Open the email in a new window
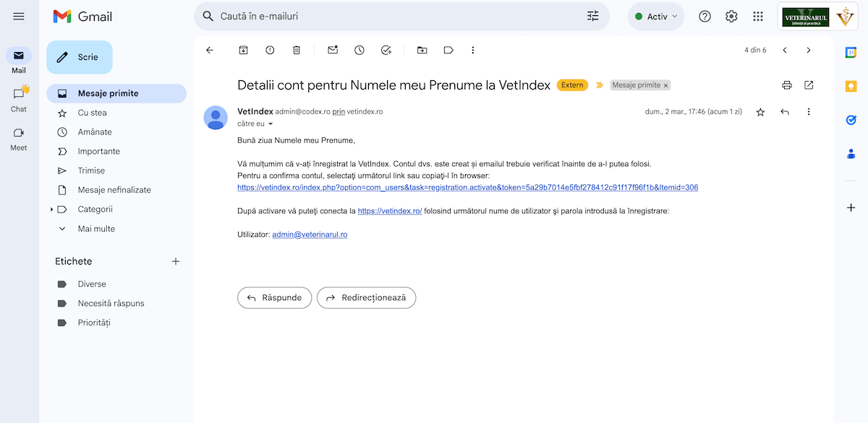Image resolution: width=868 pixels, height=423 pixels. (x=809, y=85)
